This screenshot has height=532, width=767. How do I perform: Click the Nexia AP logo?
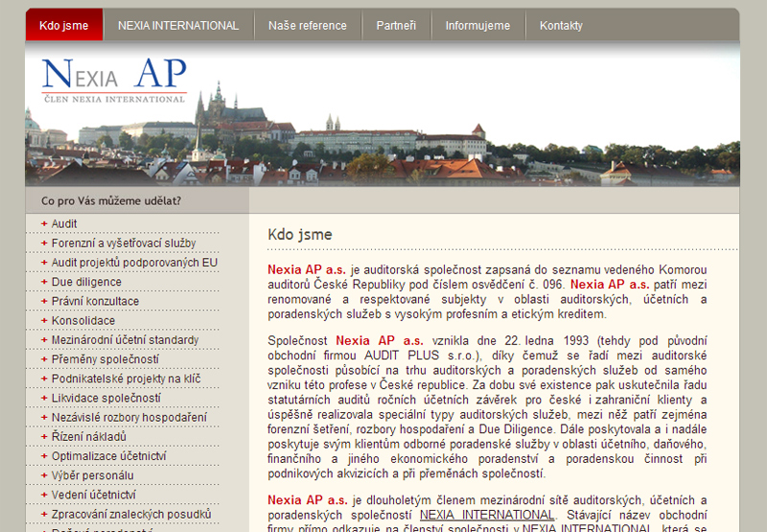click(114, 81)
